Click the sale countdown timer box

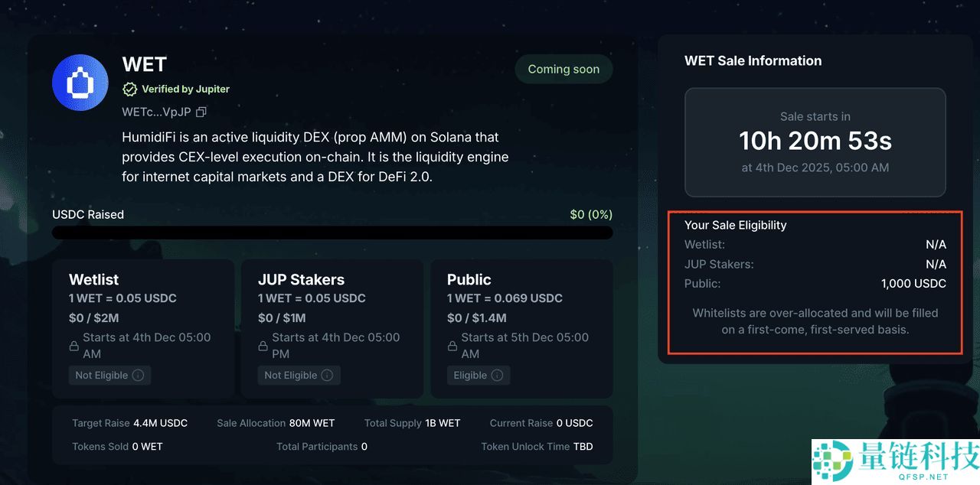(x=815, y=142)
